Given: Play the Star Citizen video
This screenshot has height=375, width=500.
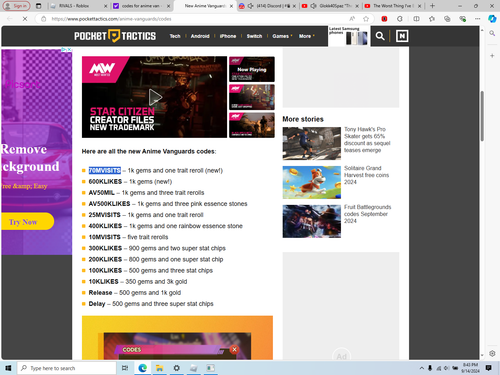Looking at the screenshot, I should (x=155, y=97).
